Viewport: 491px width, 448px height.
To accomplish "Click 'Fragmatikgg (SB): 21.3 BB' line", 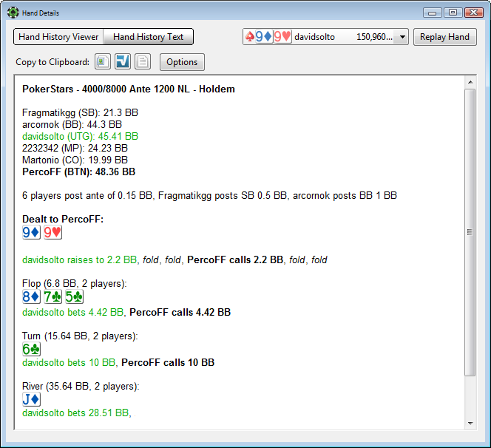I will pyautogui.click(x=80, y=112).
